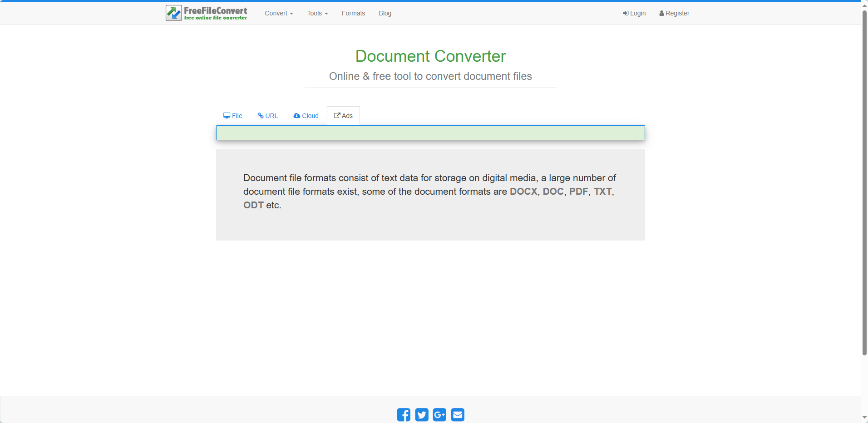Share page via email envelope icon
This screenshot has height=423, width=868.
coord(458,414)
